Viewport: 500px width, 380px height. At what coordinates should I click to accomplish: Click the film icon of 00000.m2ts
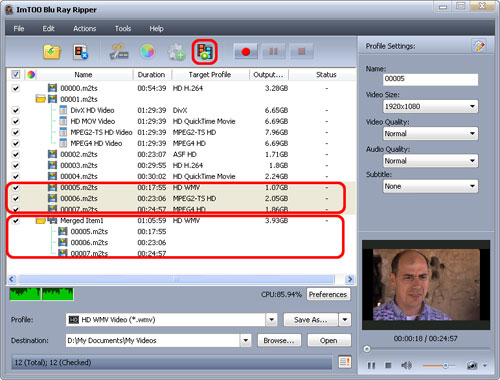[52, 88]
